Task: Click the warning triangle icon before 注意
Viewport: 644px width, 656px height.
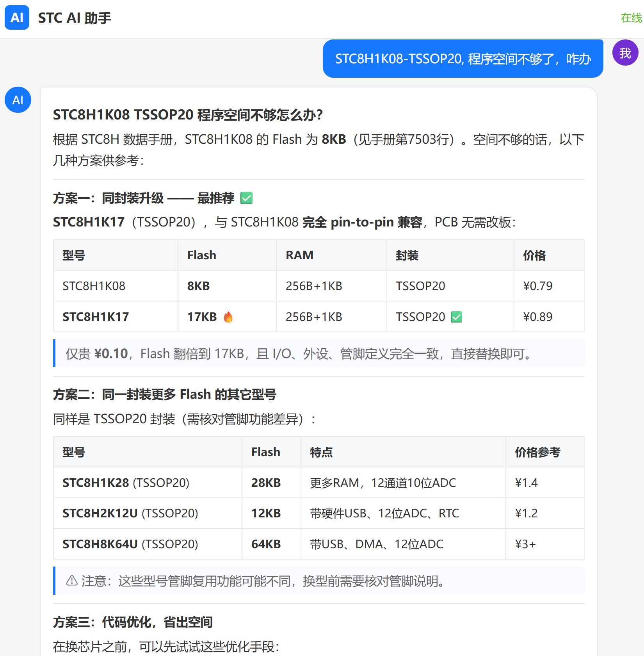Action: (x=72, y=581)
